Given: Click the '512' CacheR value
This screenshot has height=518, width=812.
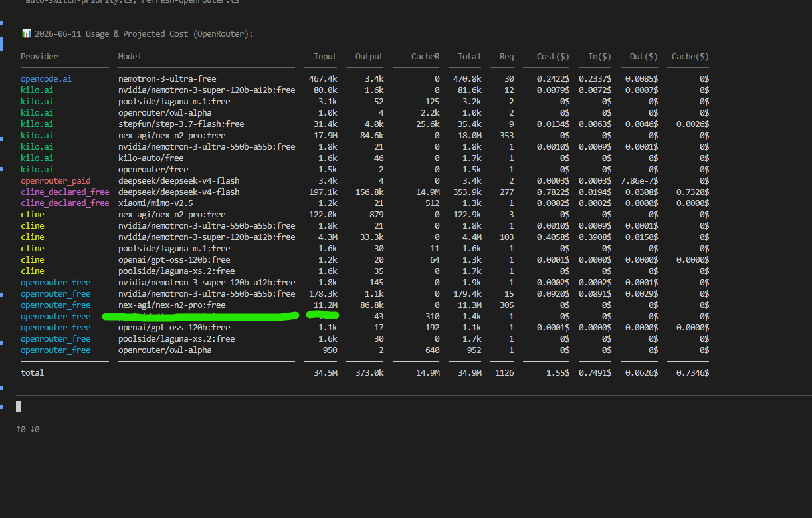Looking at the screenshot, I should click(x=433, y=203).
